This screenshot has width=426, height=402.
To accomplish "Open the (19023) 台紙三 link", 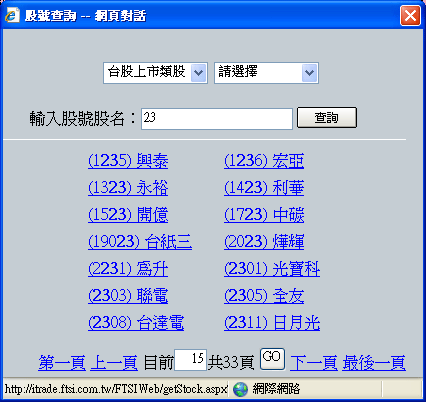I will coord(140,242).
